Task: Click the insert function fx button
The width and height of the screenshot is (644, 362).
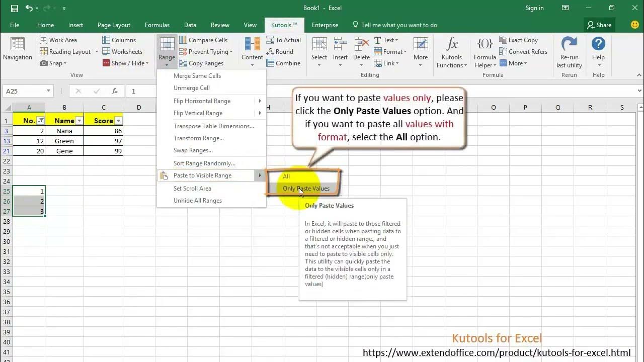Action: click(115, 91)
